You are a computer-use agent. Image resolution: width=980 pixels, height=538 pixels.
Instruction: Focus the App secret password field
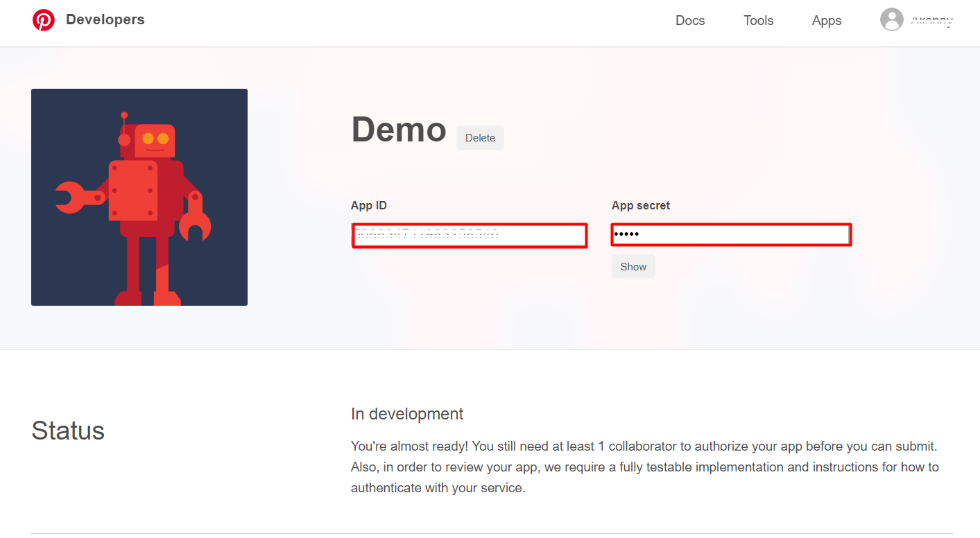pyautogui.click(x=730, y=235)
